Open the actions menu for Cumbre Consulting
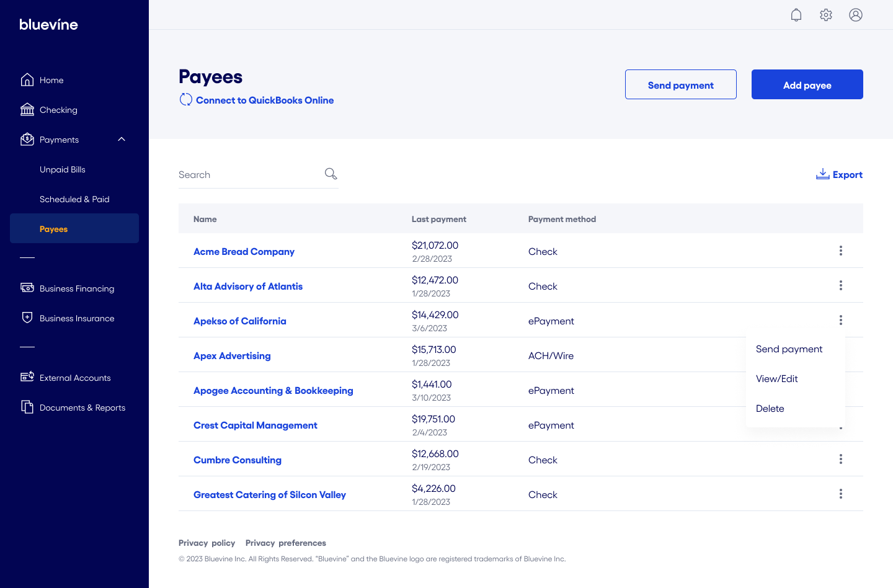This screenshot has width=893, height=588. (x=841, y=459)
